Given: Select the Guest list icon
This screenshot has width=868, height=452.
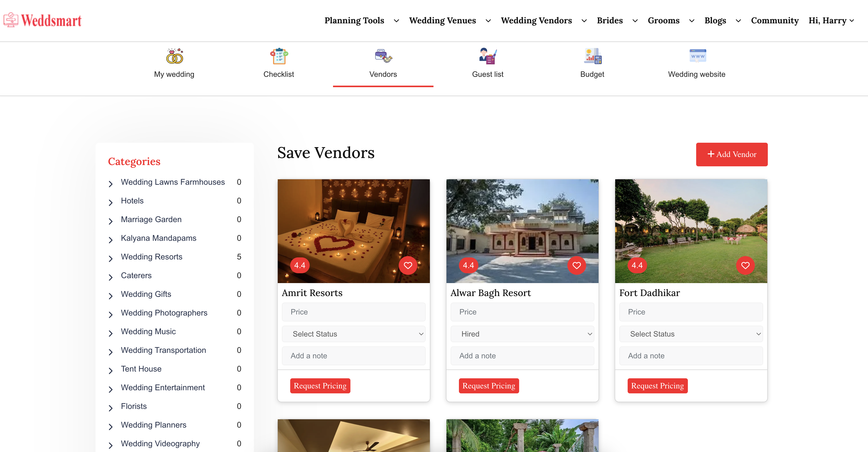Looking at the screenshot, I should click(x=487, y=56).
